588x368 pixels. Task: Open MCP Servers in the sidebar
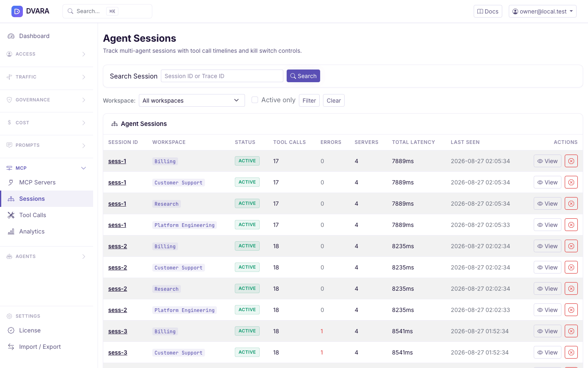(x=47, y=182)
